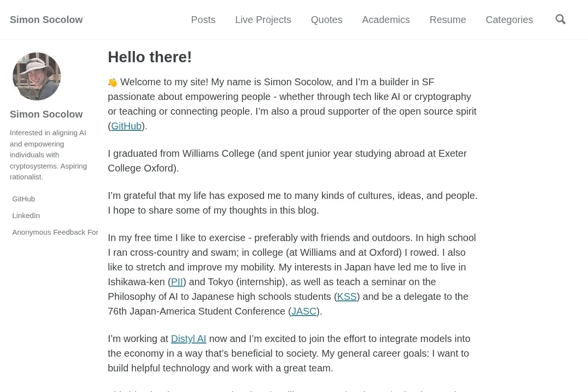Select the Quotes navigation link
Screen dimensions: 588x392
coord(326,20)
